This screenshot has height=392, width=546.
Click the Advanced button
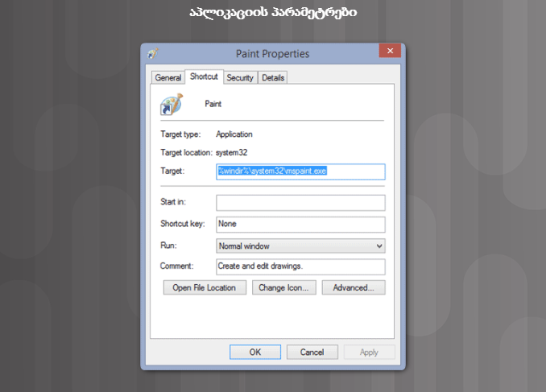[x=354, y=287]
